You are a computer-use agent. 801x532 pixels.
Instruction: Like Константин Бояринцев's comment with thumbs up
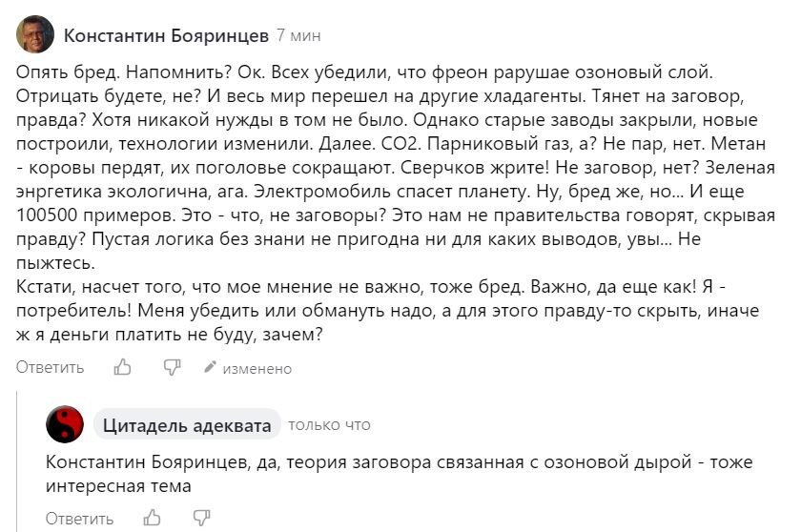click(122, 366)
